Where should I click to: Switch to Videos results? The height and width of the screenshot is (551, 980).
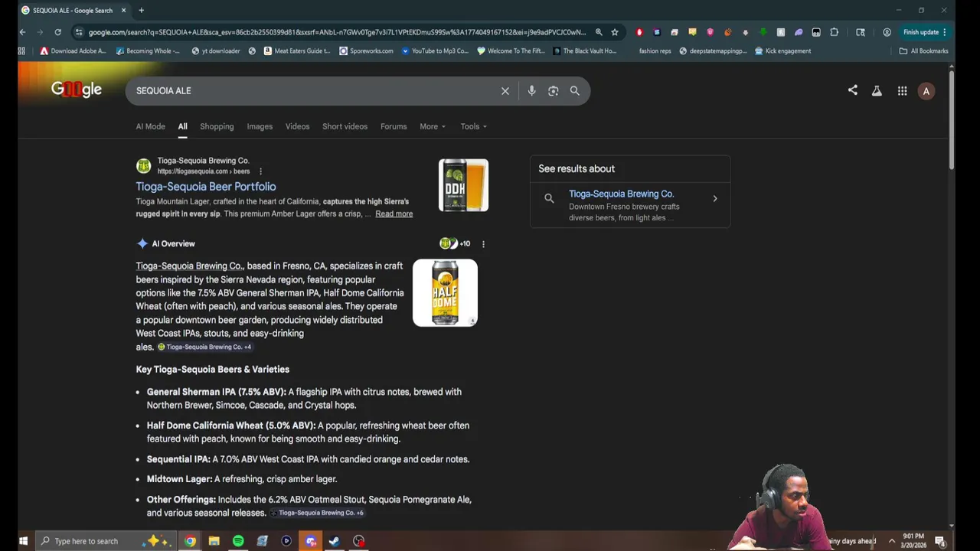(298, 126)
